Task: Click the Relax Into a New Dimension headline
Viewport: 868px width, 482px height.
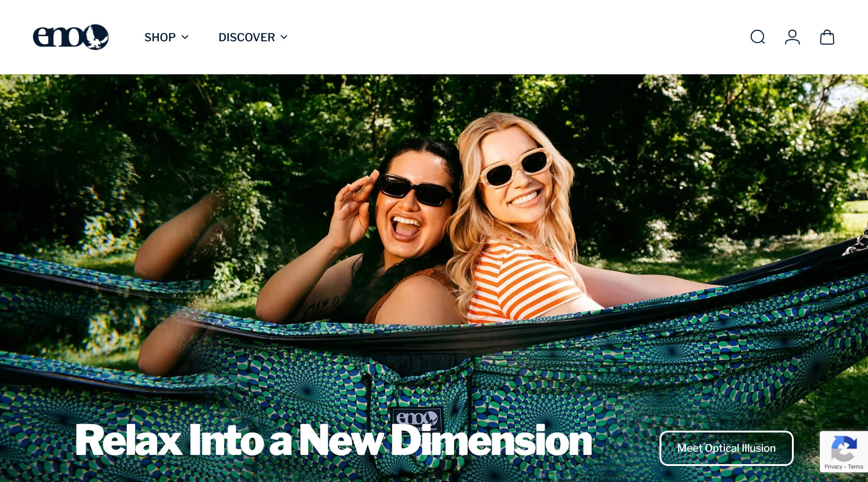Action: pos(334,440)
